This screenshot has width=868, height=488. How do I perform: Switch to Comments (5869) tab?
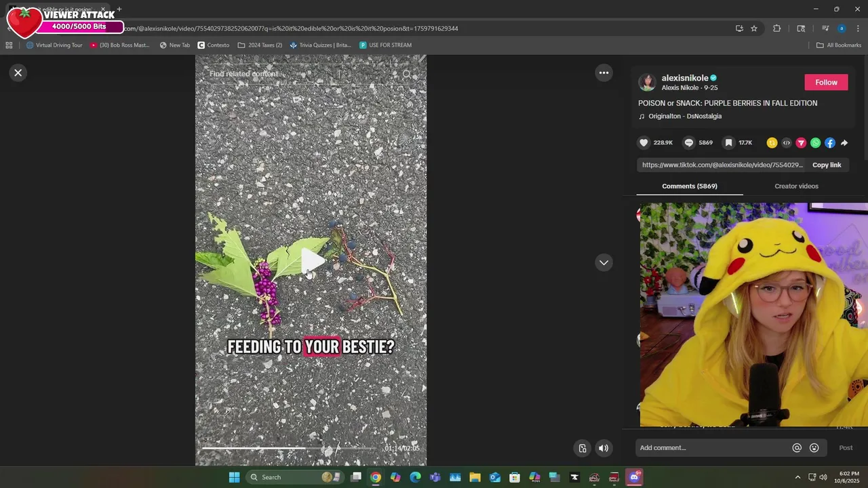pos(690,186)
